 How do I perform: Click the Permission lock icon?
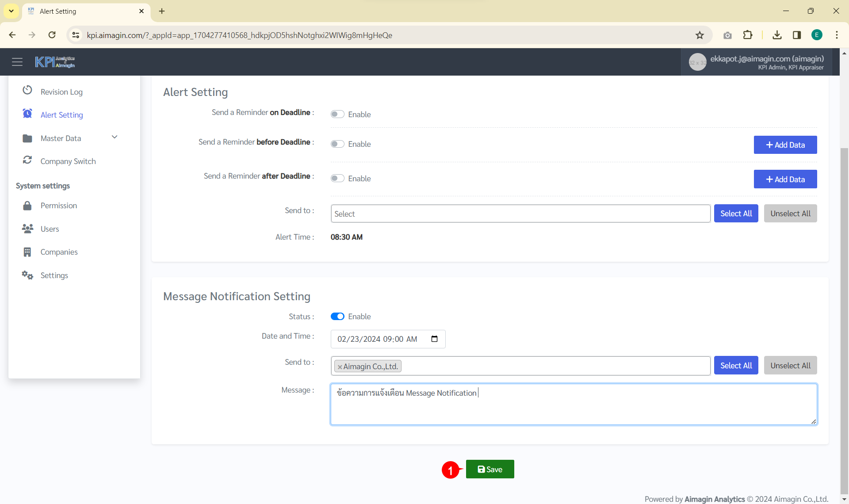point(27,206)
